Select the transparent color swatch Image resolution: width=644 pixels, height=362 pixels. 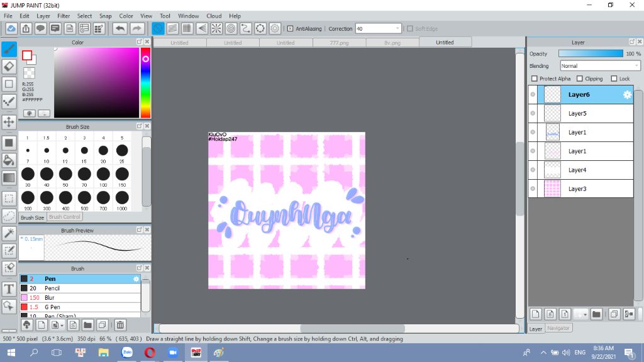click(x=29, y=73)
